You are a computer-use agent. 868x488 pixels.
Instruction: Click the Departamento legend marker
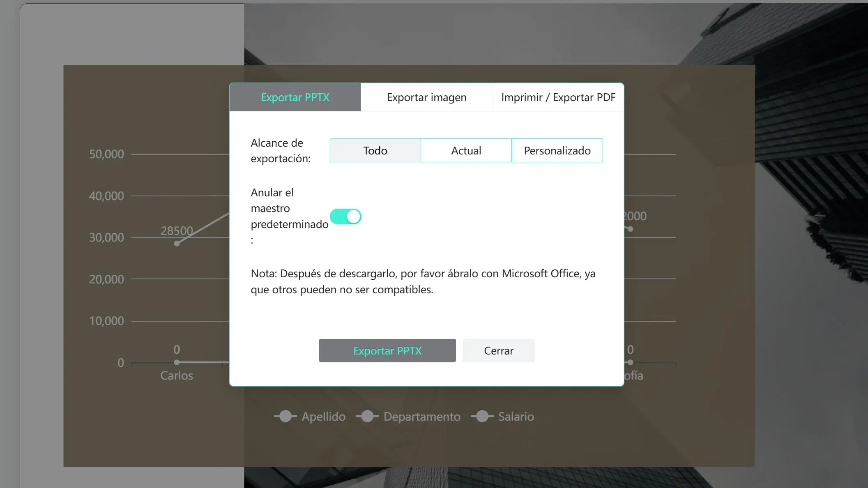pyautogui.click(x=367, y=416)
